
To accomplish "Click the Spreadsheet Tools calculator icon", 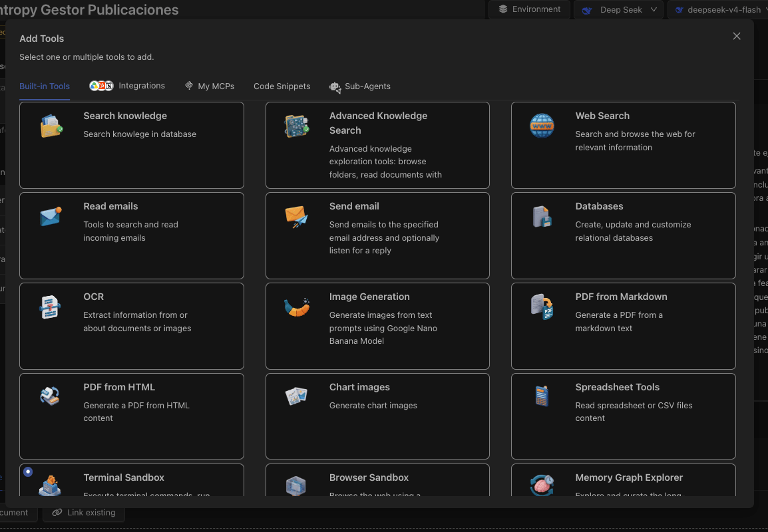I will point(542,396).
